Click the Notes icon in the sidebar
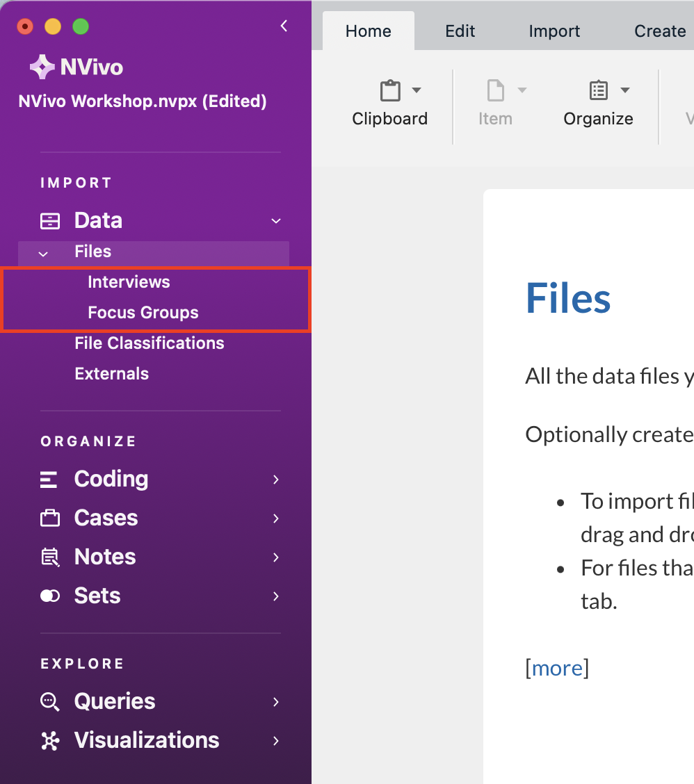This screenshot has width=694, height=784. coord(49,557)
